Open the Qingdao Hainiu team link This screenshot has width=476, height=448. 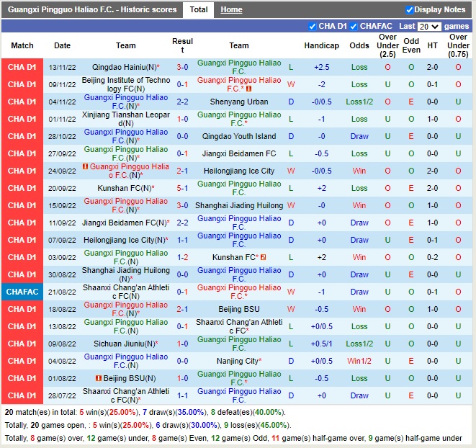pos(123,67)
